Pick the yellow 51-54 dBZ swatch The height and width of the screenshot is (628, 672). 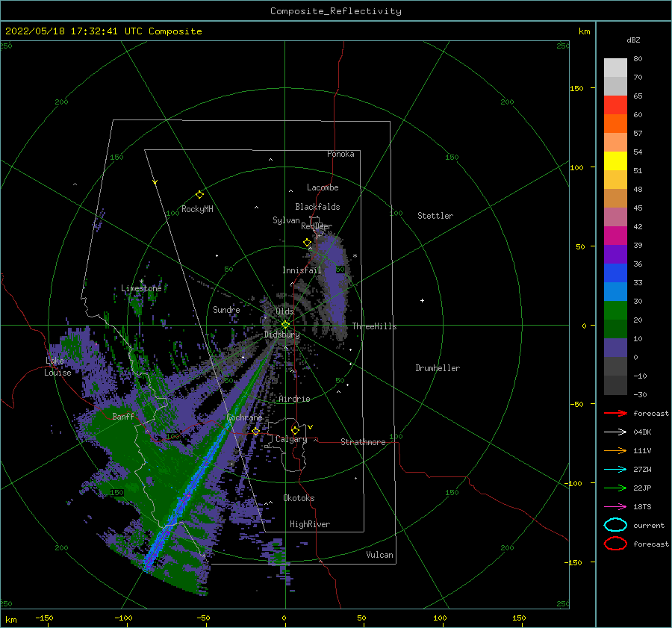coord(615,161)
